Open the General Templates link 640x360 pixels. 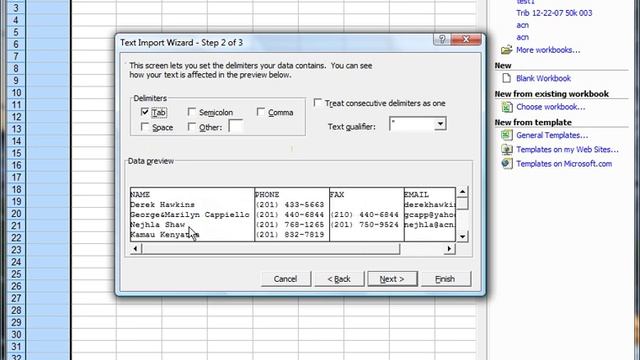click(x=552, y=136)
